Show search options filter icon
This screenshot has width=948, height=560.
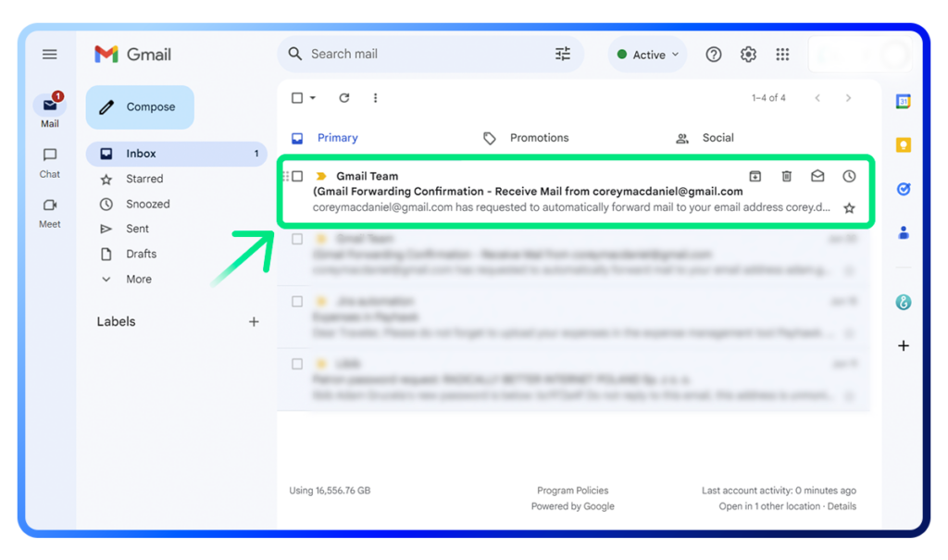point(563,54)
